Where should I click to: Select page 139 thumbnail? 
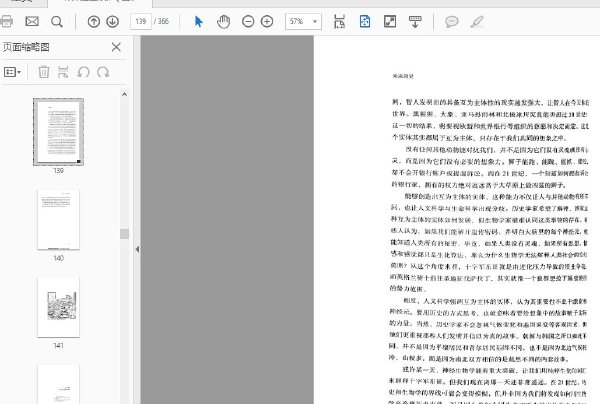(x=58, y=132)
